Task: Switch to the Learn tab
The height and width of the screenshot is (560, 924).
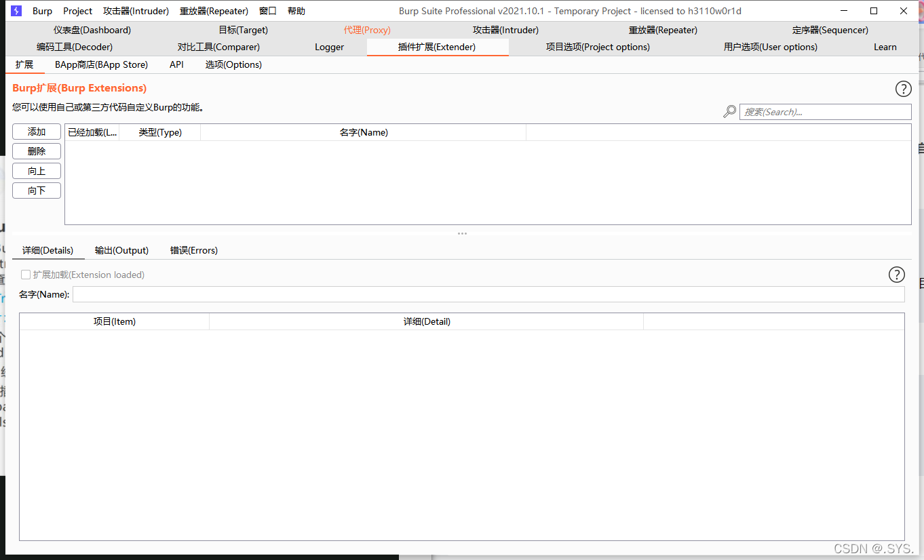Action: [x=885, y=47]
